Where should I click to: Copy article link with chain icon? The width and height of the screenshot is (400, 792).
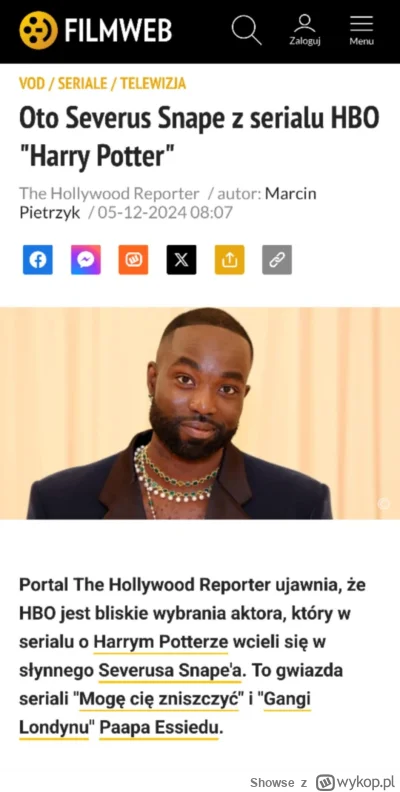[x=277, y=260]
